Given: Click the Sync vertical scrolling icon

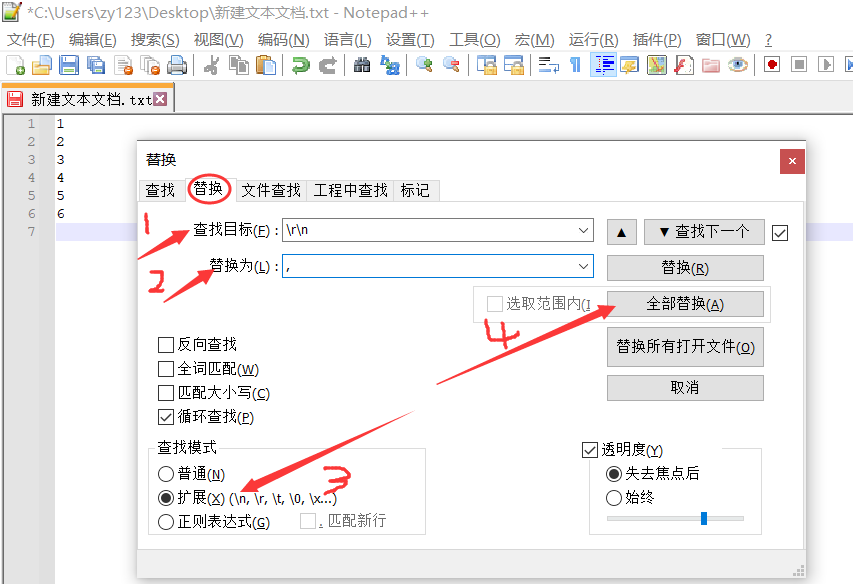Looking at the screenshot, I should point(487,65).
